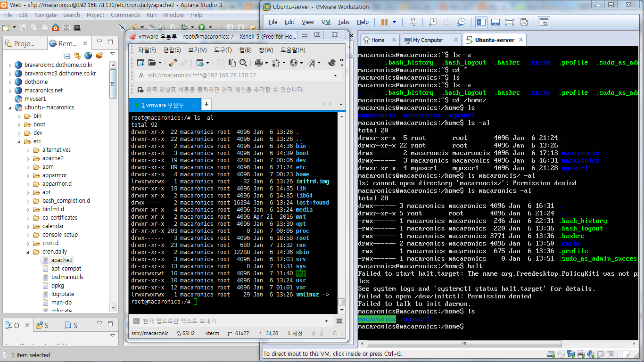
Task: Switch to Aptana Project Explorer tab
Action: click(x=24, y=43)
